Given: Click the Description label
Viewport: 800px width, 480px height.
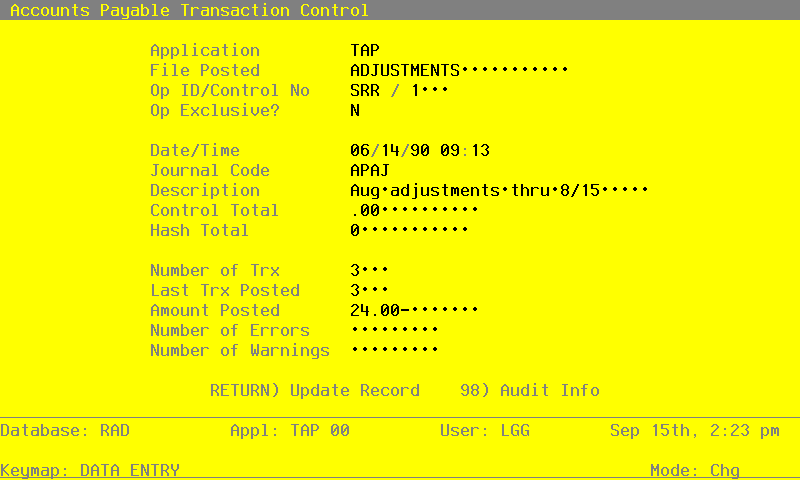Looking at the screenshot, I should (x=205, y=190).
